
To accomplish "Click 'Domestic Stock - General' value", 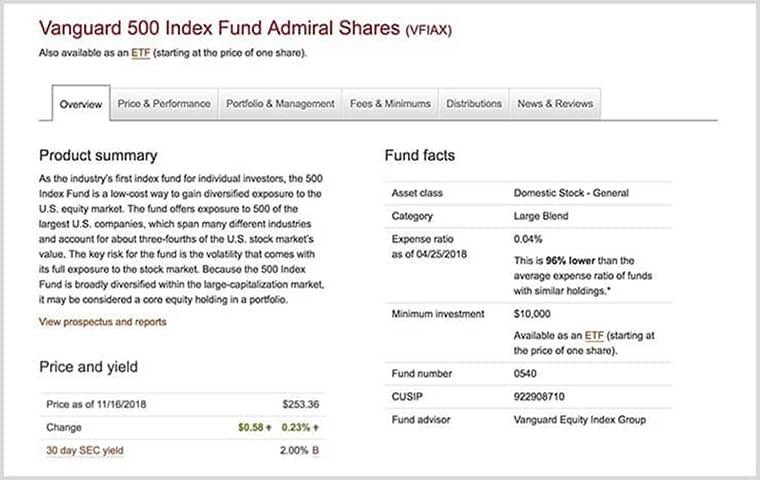I will [571, 193].
